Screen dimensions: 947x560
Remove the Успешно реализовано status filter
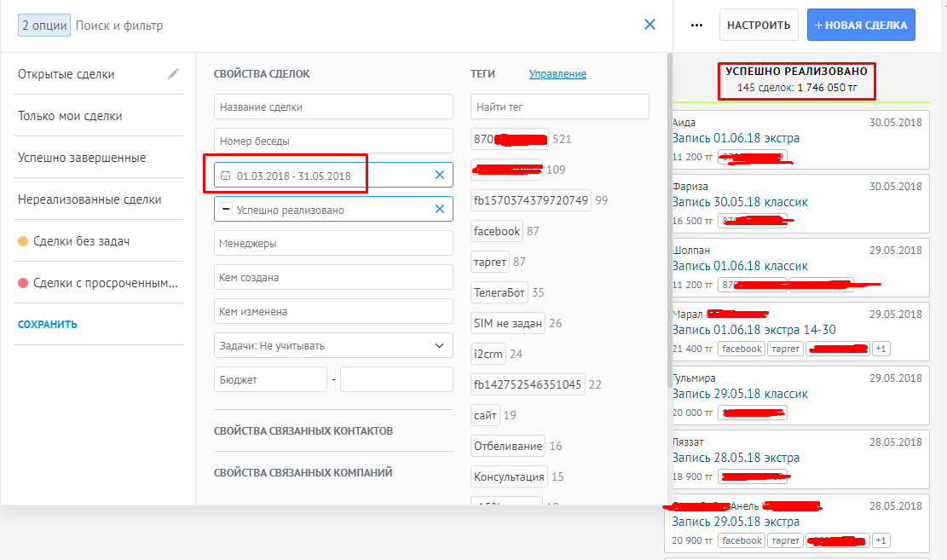pyautogui.click(x=440, y=209)
